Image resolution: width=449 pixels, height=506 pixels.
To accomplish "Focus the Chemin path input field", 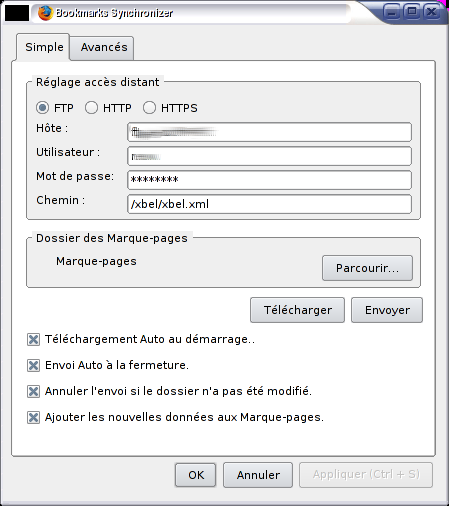I will pyautogui.click(x=269, y=204).
